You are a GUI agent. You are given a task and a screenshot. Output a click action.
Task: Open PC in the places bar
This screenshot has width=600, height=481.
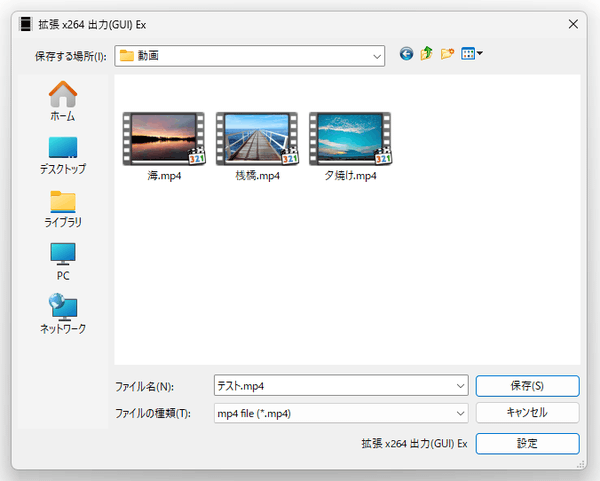[63, 262]
